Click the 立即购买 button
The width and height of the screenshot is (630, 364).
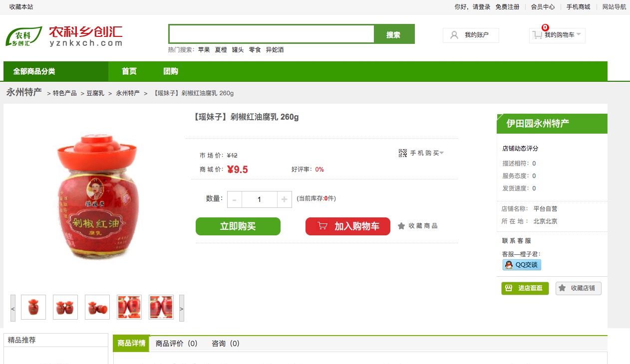[238, 226]
